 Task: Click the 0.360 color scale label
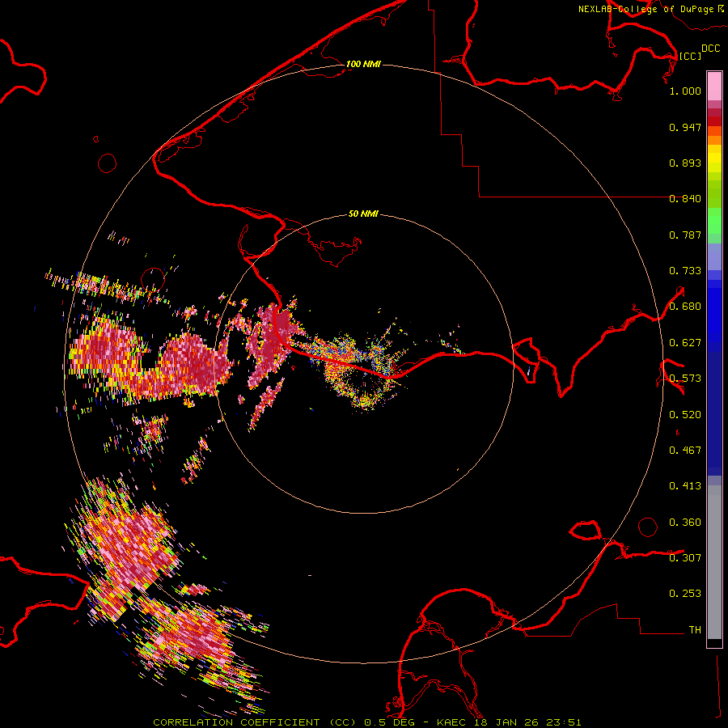pyautogui.click(x=685, y=523)
